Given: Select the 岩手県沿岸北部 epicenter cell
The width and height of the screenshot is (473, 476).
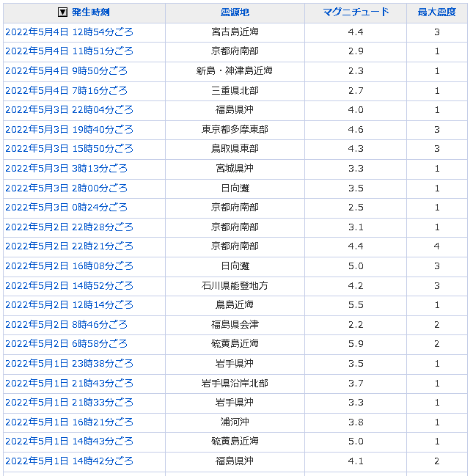Looking at the screenshot, I should click(235, 383).
